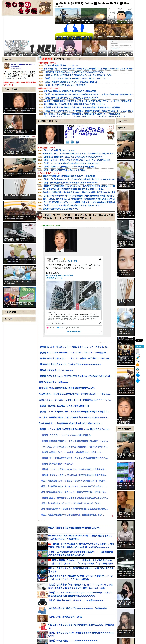
Task: Click the #文春オンライン hashtag
Action: pos(55,278)
